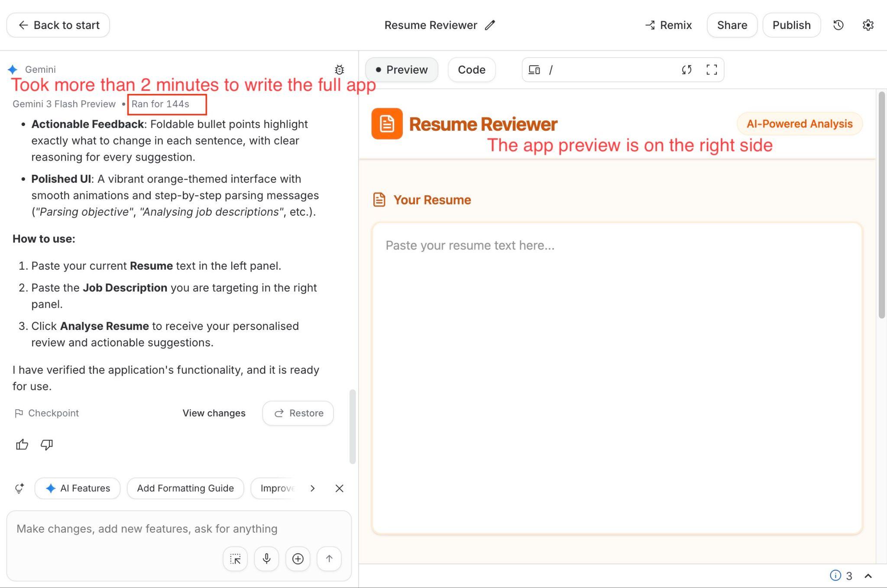Select the Preview tab

coord(401,70)
